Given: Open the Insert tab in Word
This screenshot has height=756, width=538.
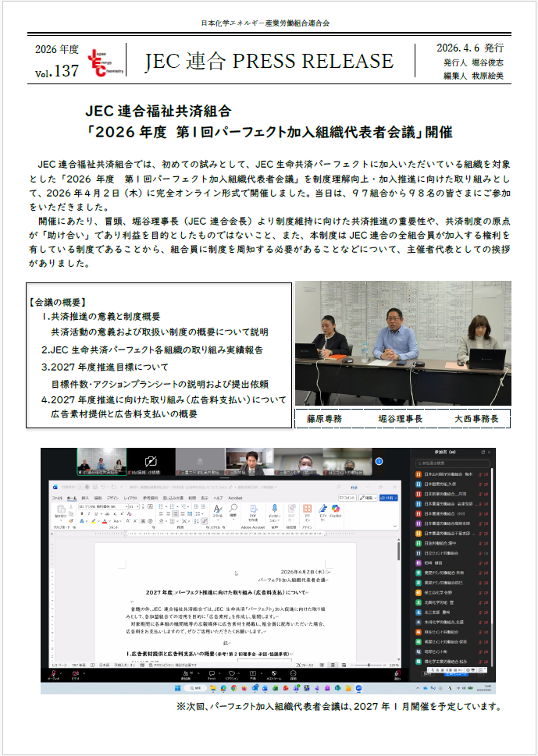Looking at the screenshot, I should pos(85,497).
